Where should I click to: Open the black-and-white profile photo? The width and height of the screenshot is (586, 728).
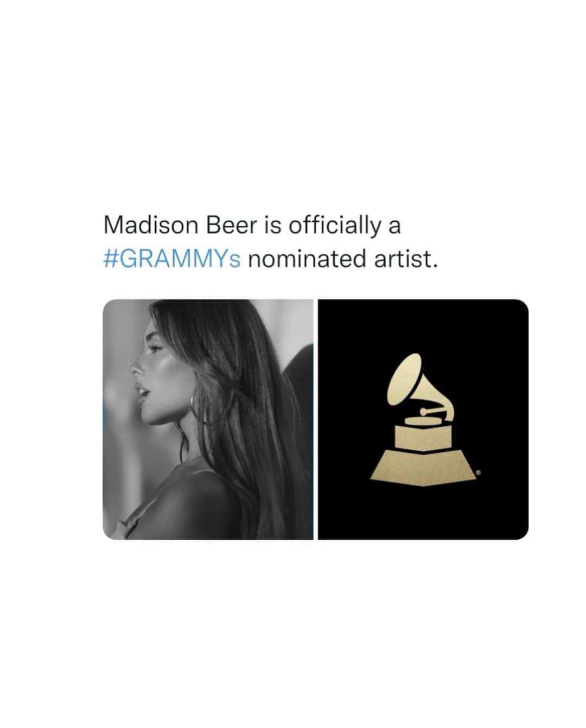click(208, 419)
